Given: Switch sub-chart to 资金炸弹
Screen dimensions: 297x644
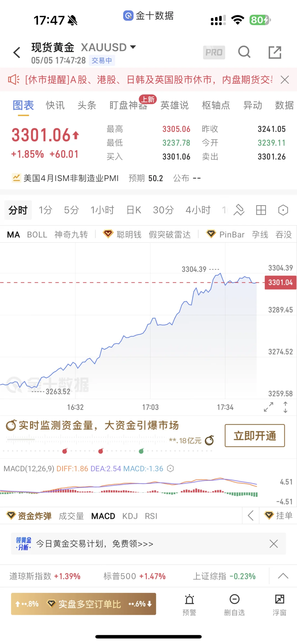Looking at the screenshot, I should (x=35, y=516).
